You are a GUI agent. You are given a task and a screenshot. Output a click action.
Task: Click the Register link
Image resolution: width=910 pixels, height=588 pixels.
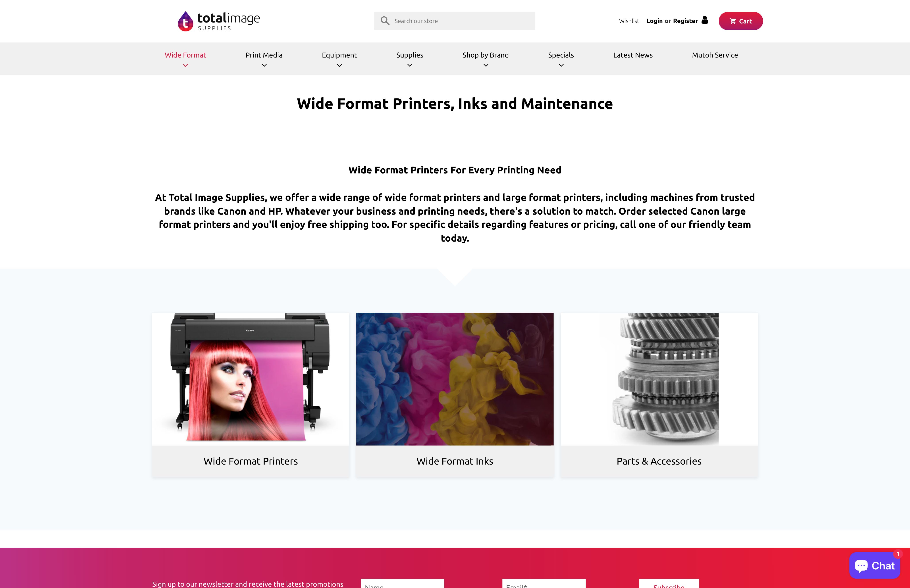685,21
